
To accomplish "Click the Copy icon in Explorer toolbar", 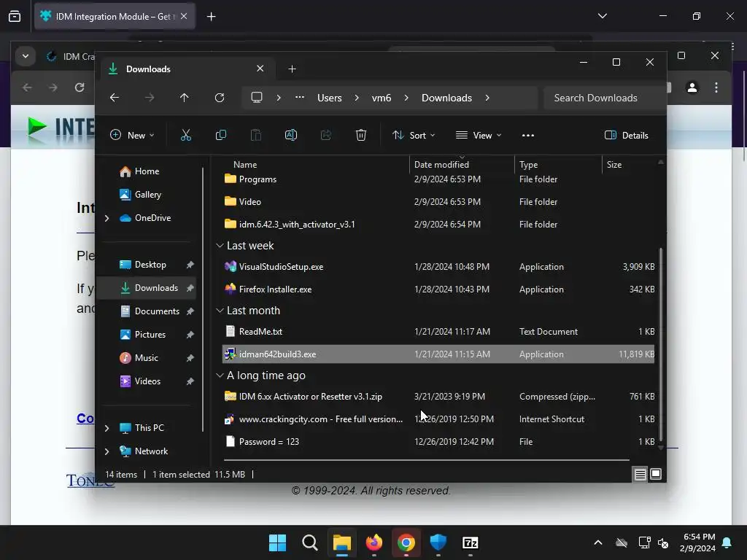I will pyautogui.click(x=220, y=135).
